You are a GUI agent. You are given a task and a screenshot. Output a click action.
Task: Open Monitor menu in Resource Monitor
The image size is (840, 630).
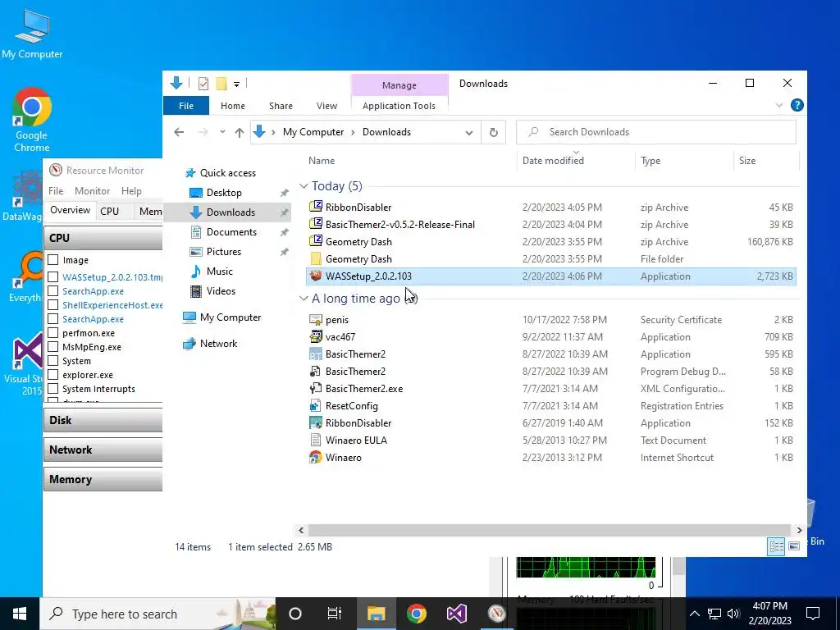tap(92, 190)
